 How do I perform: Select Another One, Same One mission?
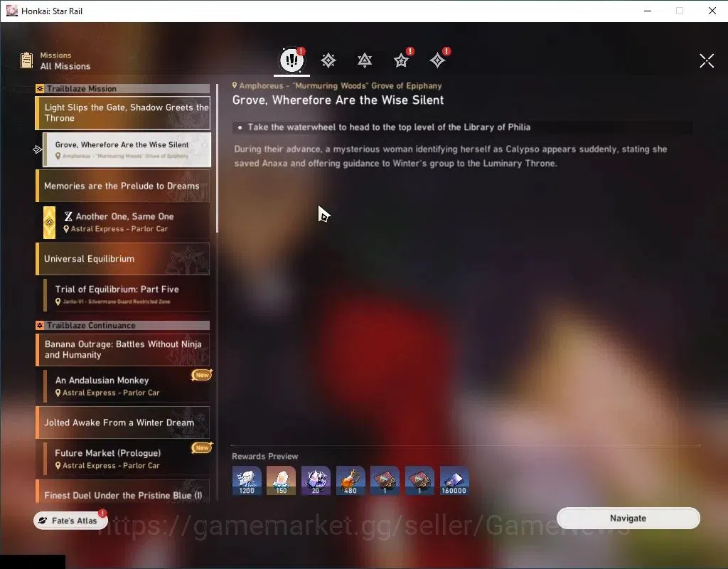(127, 223)
